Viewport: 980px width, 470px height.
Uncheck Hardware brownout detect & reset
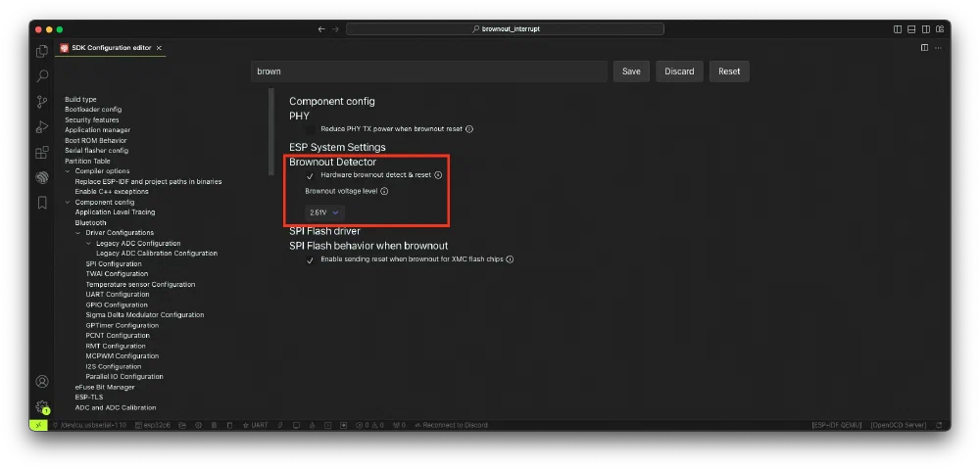[310, 175]
